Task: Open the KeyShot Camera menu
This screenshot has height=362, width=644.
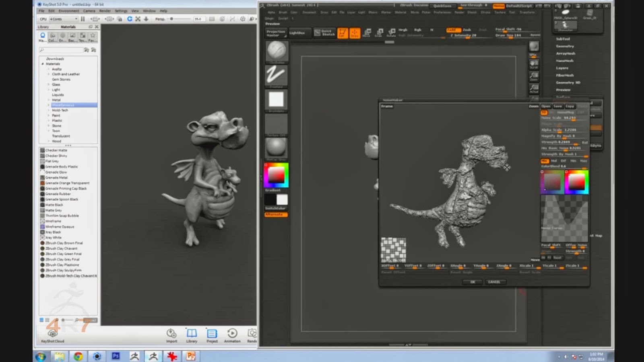Action: [89, 11]
